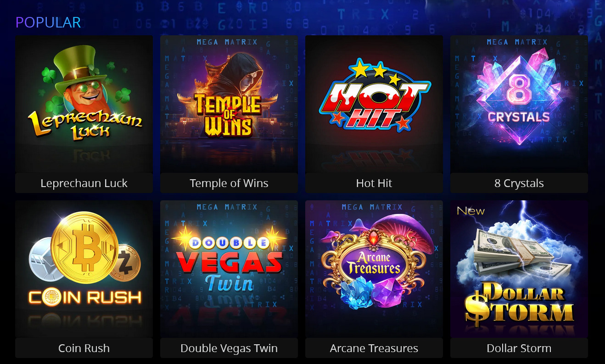Launch Temple of Wins game artwork

(229, 104)
